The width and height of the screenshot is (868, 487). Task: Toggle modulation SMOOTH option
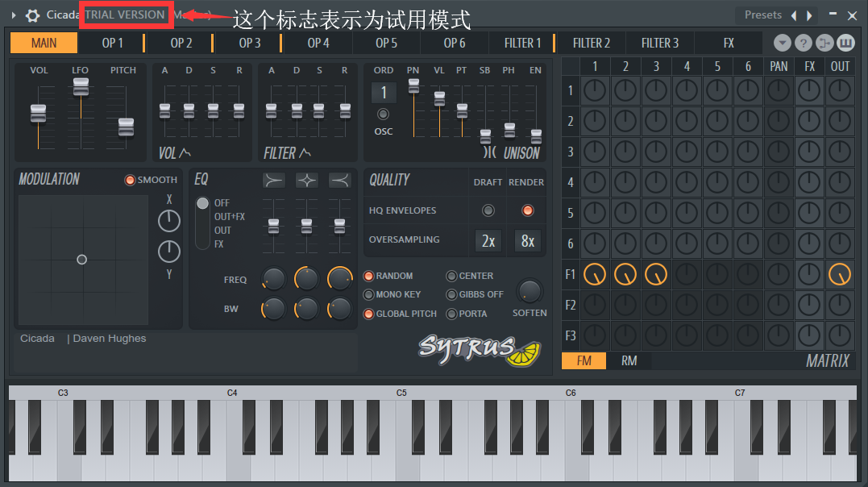click(x=130, y=180)
